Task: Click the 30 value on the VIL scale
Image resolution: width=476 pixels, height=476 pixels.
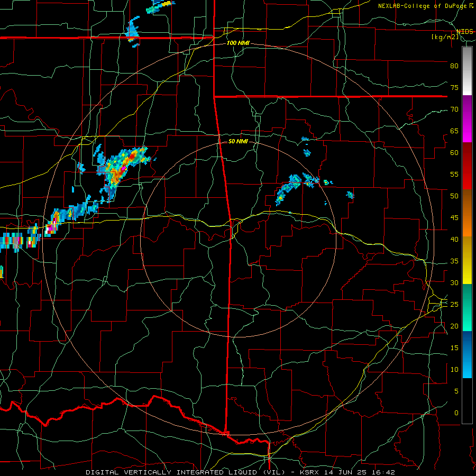Action: 454,283
